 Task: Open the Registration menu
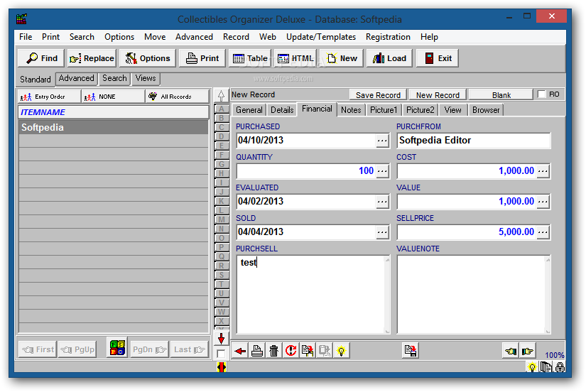388,37
